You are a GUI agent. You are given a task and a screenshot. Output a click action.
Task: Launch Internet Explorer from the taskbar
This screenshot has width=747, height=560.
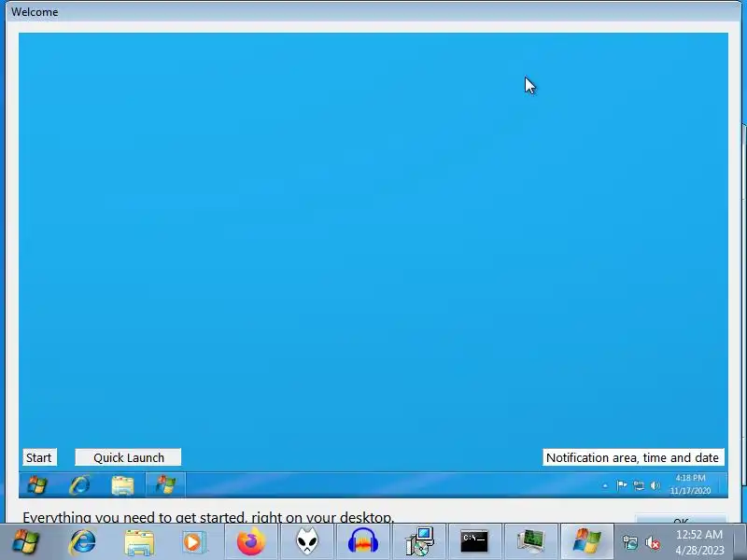82,541
